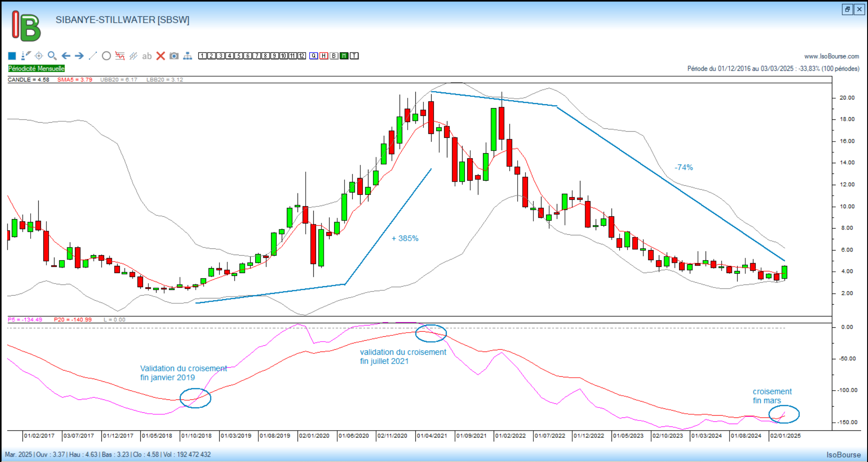This screenshot has width=868, height=462.
Task: Switch to M monthly periodicity
Action: point(344,56)
